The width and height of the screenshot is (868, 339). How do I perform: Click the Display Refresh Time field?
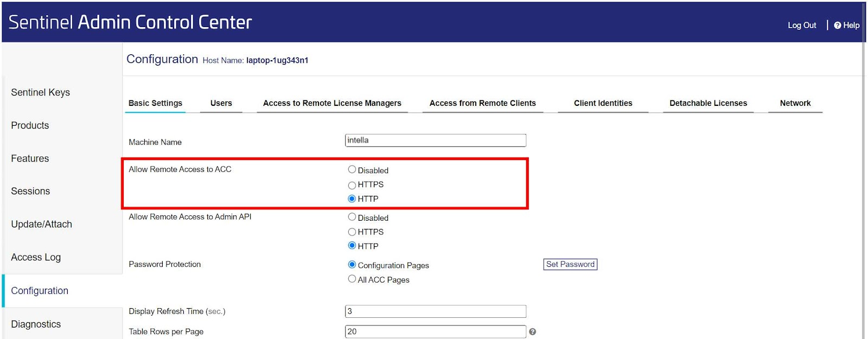click(x=436, y=311)
